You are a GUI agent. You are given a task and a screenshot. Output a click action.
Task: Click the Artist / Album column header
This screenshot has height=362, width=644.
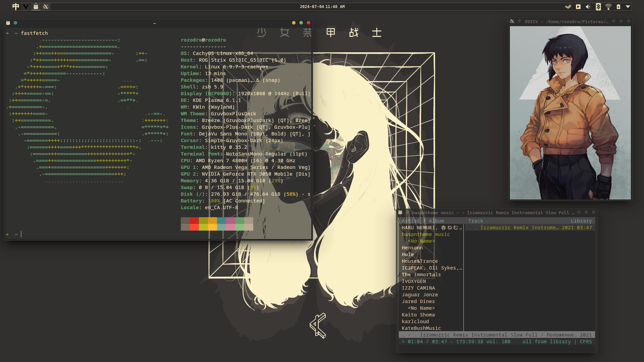423,221
